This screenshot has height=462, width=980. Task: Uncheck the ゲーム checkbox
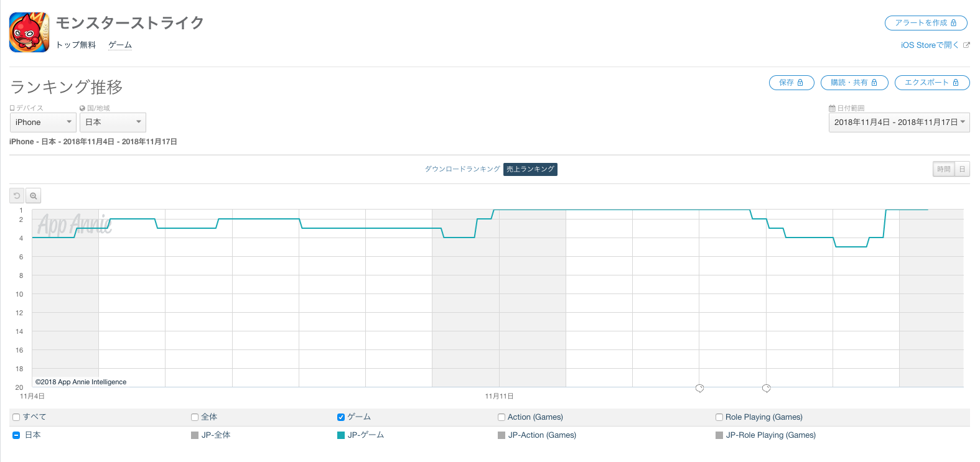pyautogui.click(x=341, y=417)
